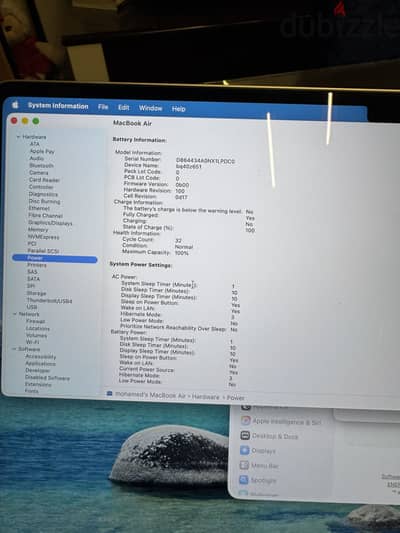Click the Desktop & Dock icon in System Settings
The height and width of the screenshot is (533, 400).
pos(245,435)
